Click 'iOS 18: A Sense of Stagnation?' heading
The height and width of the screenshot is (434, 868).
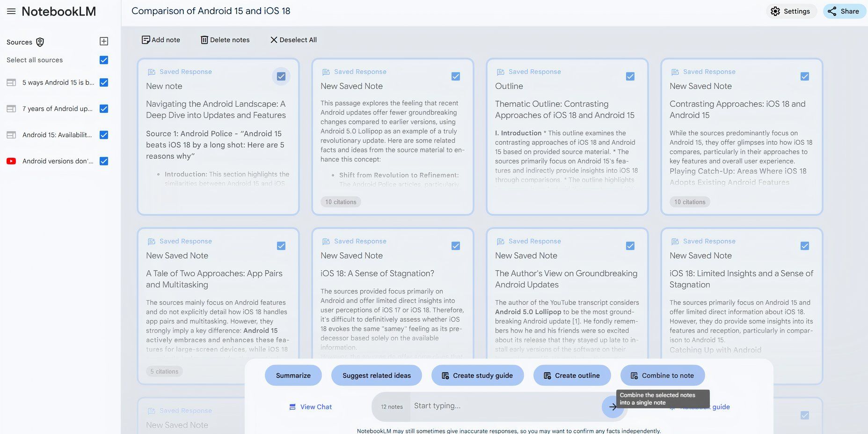click(x=377, y=273)
